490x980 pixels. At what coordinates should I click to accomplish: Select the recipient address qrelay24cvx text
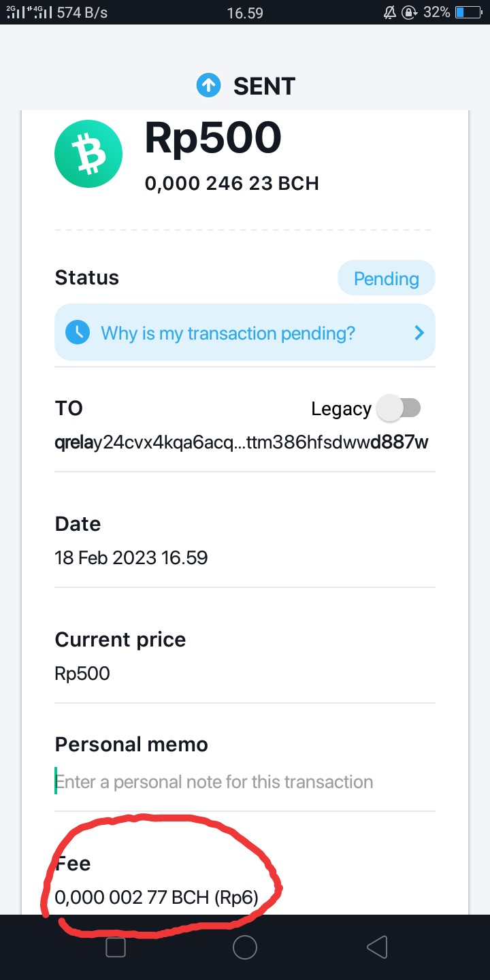click(242, 442)
